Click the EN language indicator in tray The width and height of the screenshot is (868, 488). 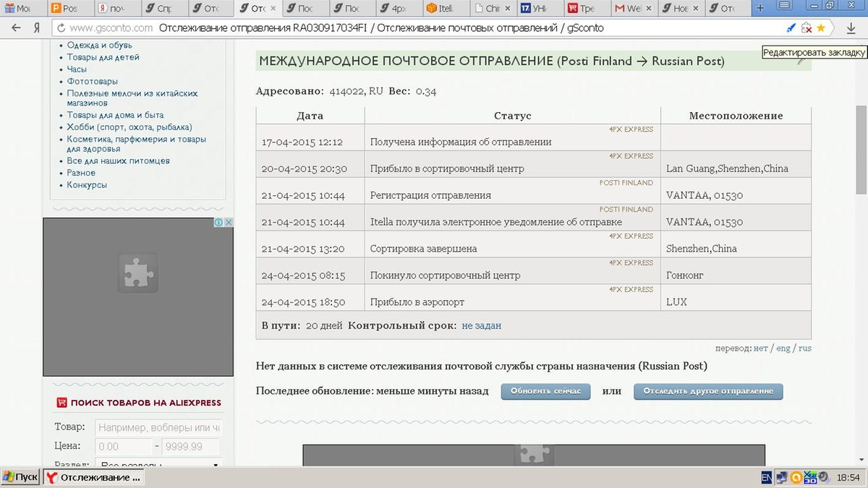coord(766,478)
